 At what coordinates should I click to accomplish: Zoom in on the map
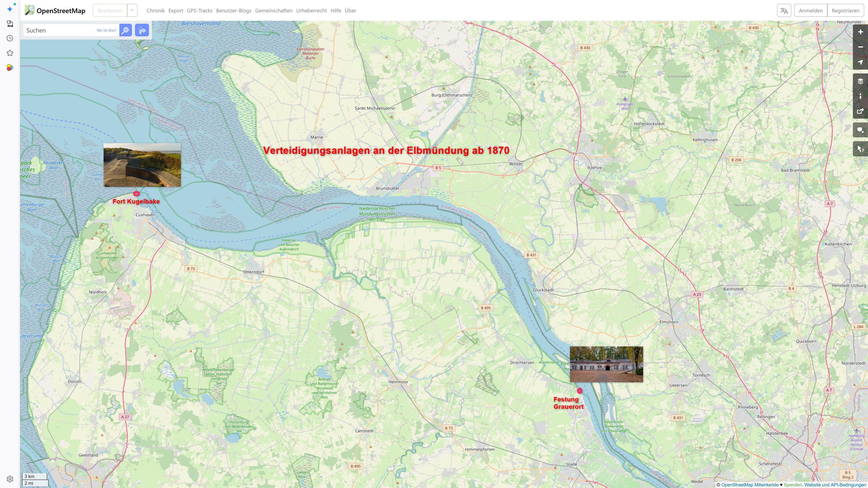860,32
